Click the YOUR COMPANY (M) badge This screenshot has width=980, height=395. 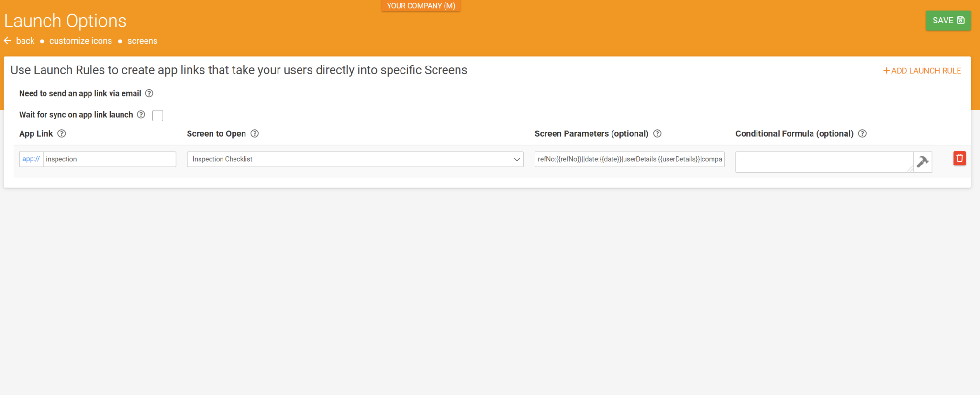pos(421,6)
